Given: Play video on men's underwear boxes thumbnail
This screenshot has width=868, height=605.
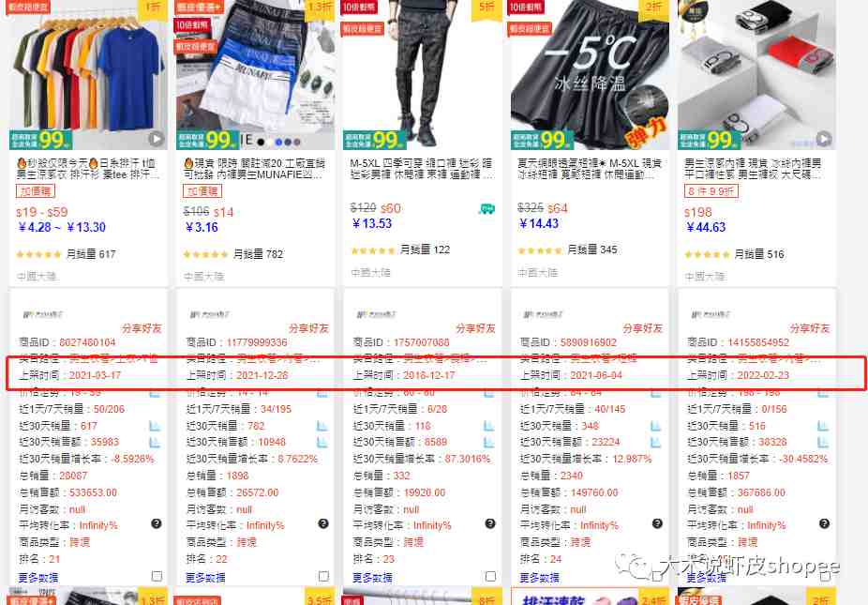Looking at the screenshot, I should [824, 139].
